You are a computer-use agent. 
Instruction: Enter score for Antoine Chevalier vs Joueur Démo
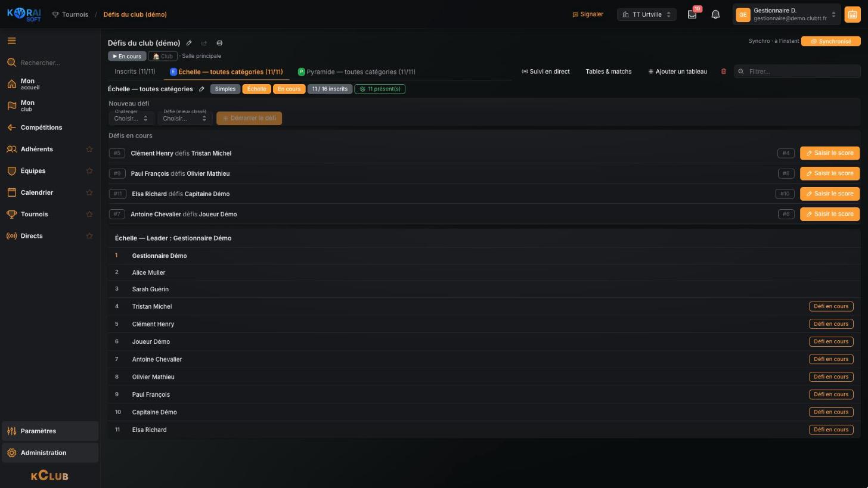coord(829,214)
